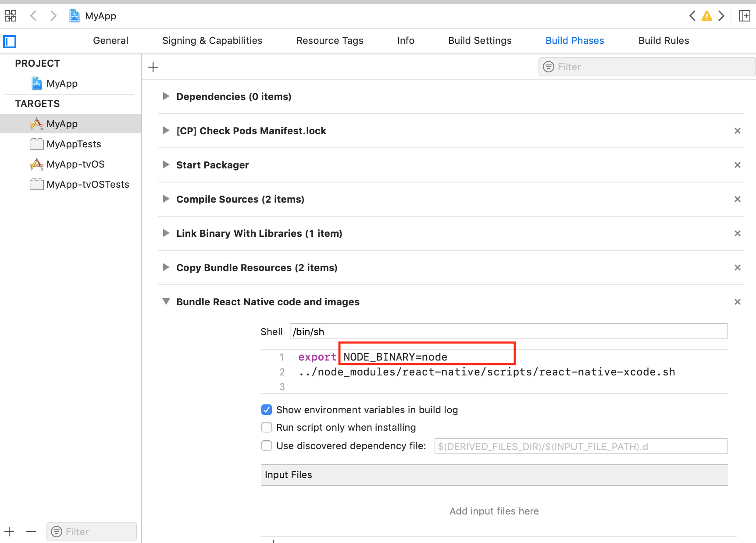Switch to the General tab
The height and width of the screenshot is (543, 756).
tap(111, 40)
